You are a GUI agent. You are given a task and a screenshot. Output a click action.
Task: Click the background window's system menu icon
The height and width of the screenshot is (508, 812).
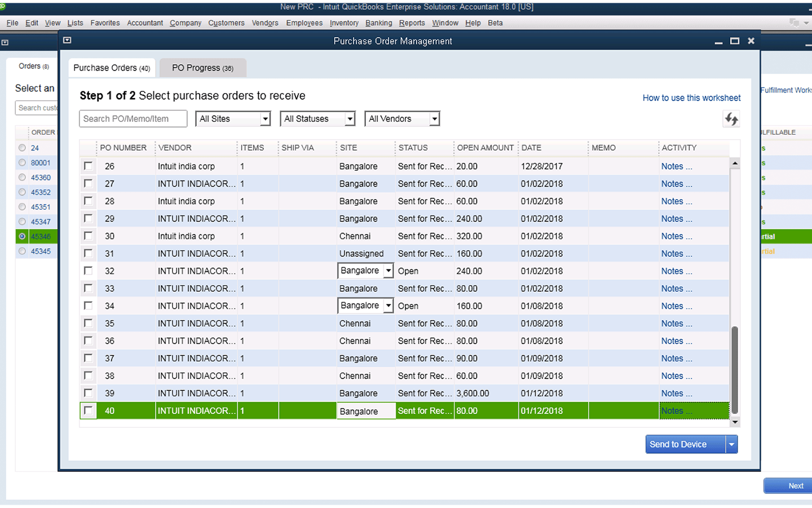tap(5, 42)
